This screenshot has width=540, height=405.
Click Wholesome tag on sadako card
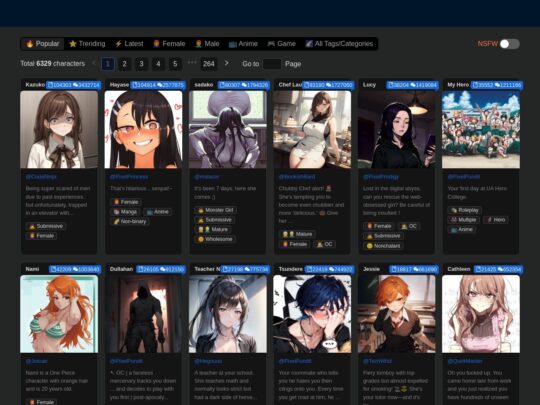click(215, 239)
